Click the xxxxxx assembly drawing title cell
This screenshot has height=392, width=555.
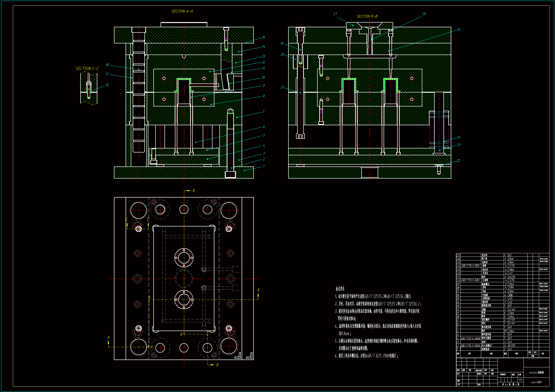536,373
